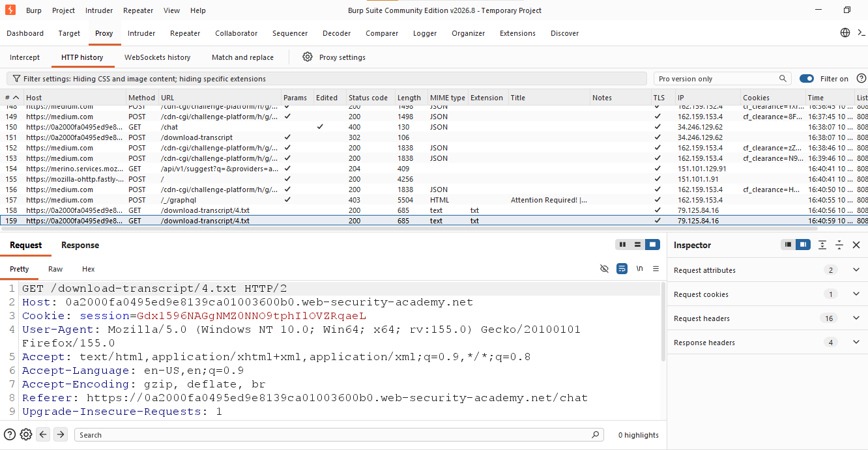The width and height of the screenshot is (868, 450).
Task: Toggle message line wrapping icon
Action: (x=622, y=269)
